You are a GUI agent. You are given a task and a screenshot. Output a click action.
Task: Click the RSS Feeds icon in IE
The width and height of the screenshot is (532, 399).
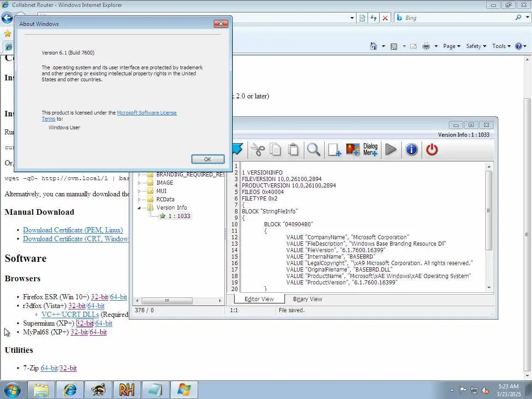click(x=394, y=47)
